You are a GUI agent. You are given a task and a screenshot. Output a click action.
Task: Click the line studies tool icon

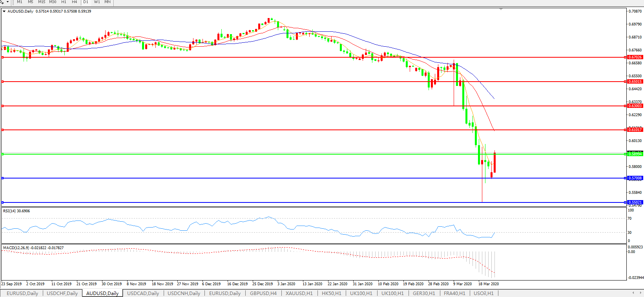[x=2, y=2]
